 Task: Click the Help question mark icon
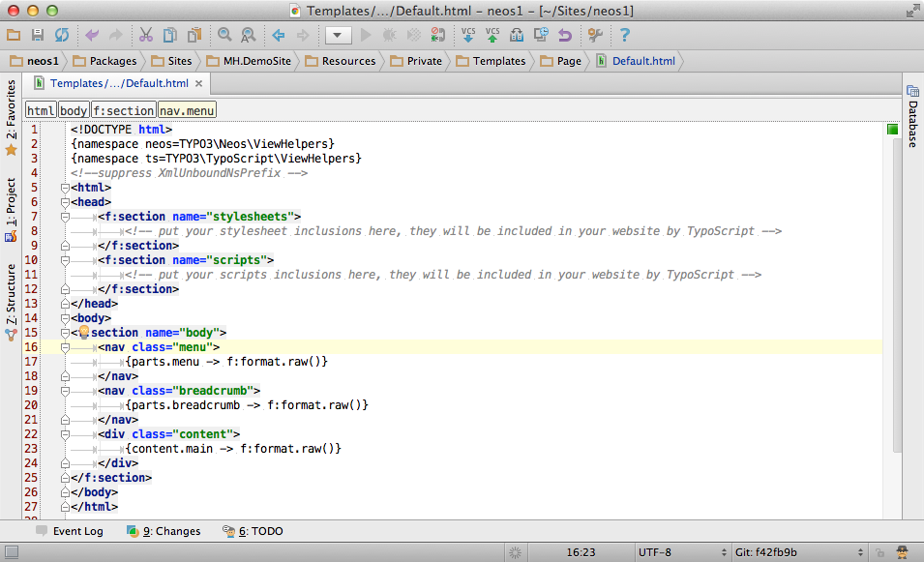tap(625, 36)
